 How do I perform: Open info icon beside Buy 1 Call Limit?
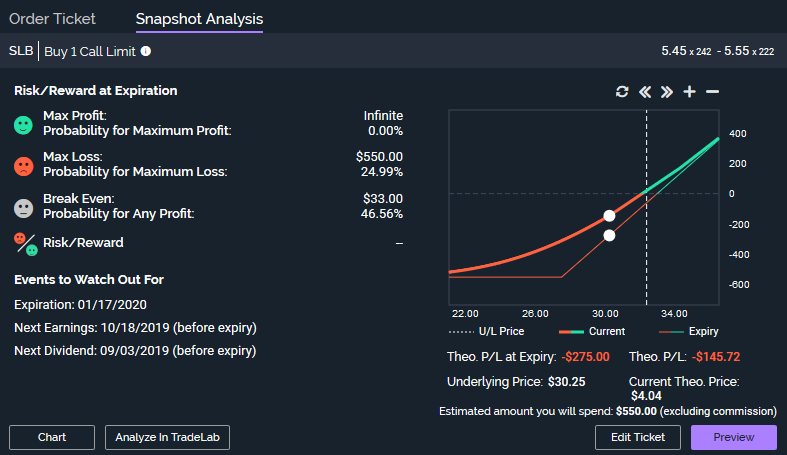point(146,51)
